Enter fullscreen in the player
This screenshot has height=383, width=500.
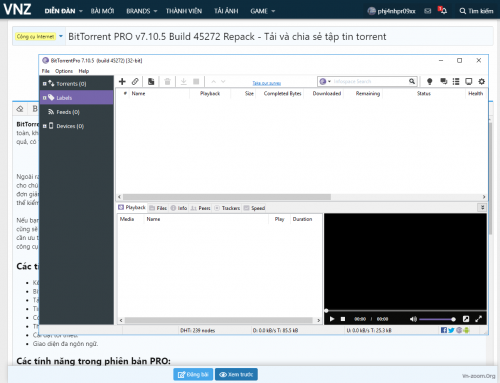click(x=479, y=319)
